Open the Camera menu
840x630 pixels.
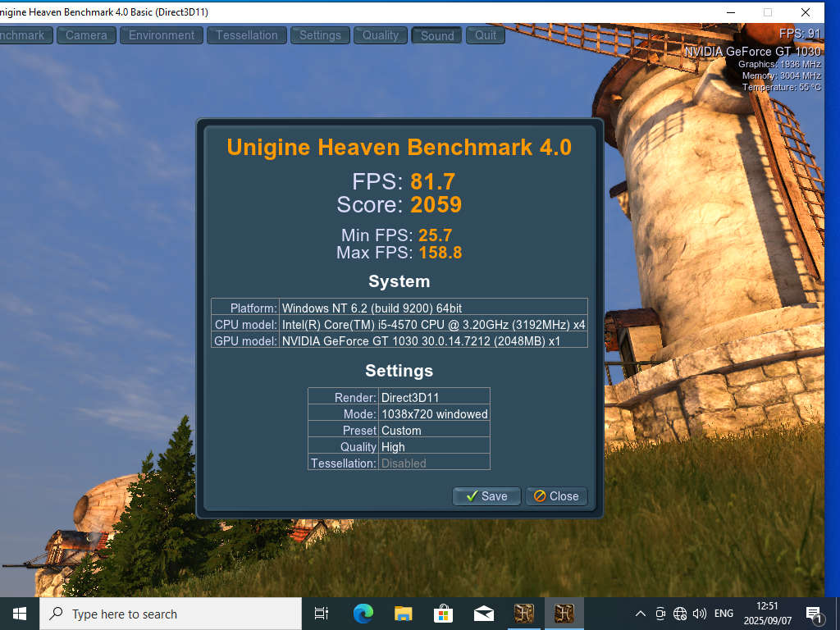click(85, 35)
